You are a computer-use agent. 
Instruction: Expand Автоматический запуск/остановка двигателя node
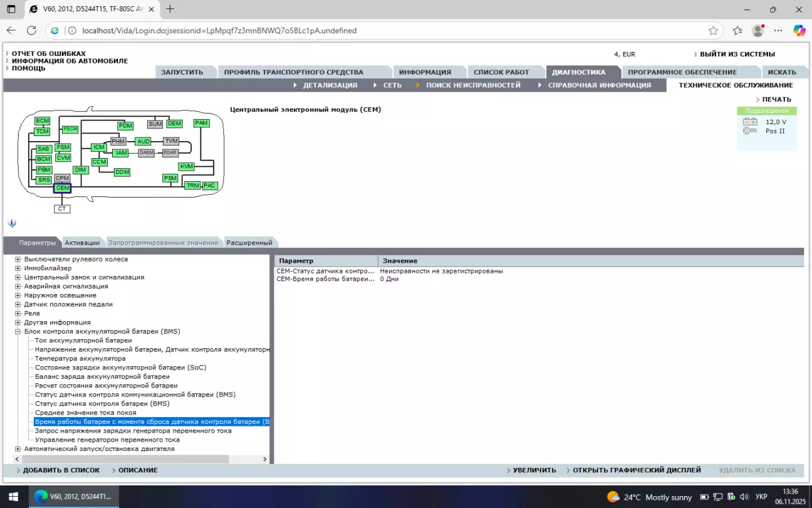coord(18,449)
